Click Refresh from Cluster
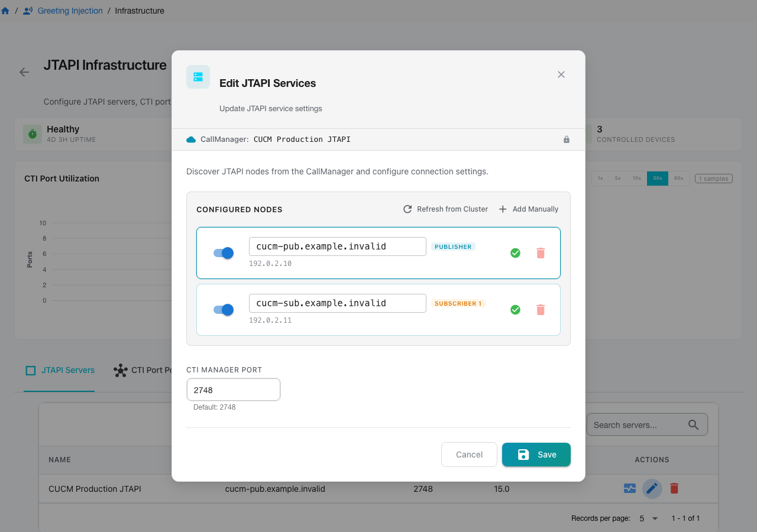 [445, 209]
